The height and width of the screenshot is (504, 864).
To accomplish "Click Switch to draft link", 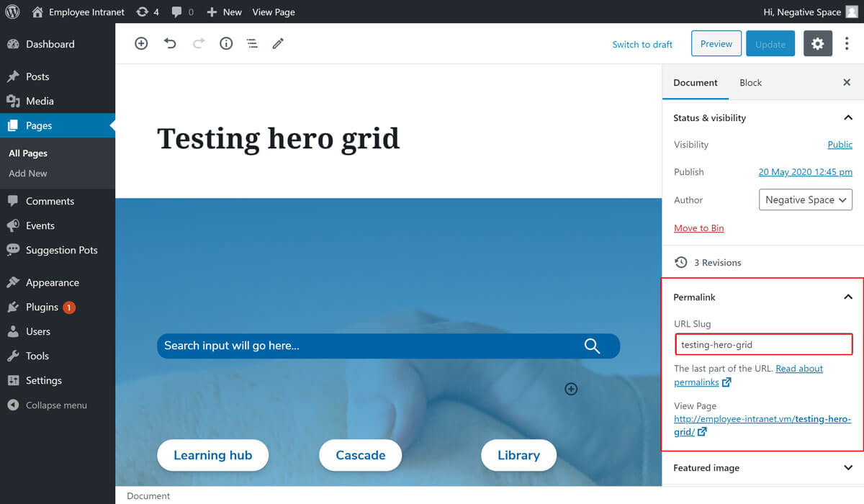I will 642,45.
